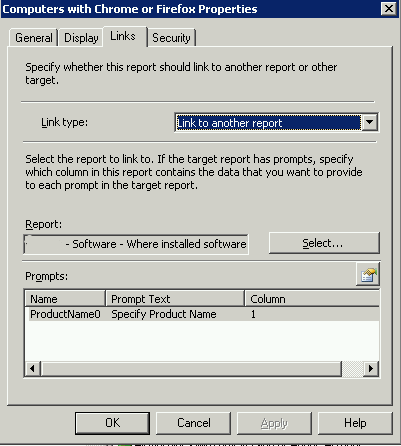Image resolution: width=401 pixels, height=446 pixels.
Task: Open the Security tab
Action: [171, 38]
